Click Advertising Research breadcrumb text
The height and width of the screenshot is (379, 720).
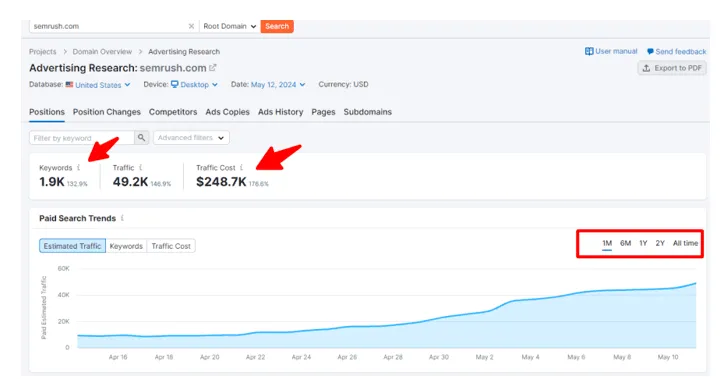[x=184, y=52]
